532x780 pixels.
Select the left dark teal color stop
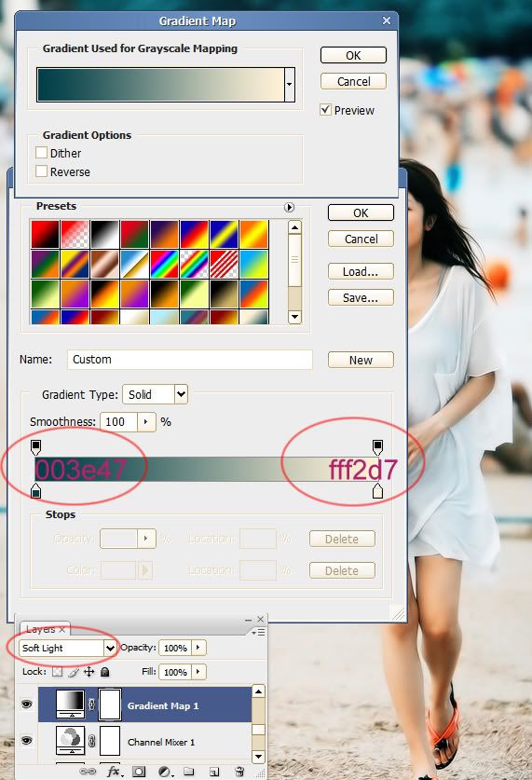tap(35, 491)
